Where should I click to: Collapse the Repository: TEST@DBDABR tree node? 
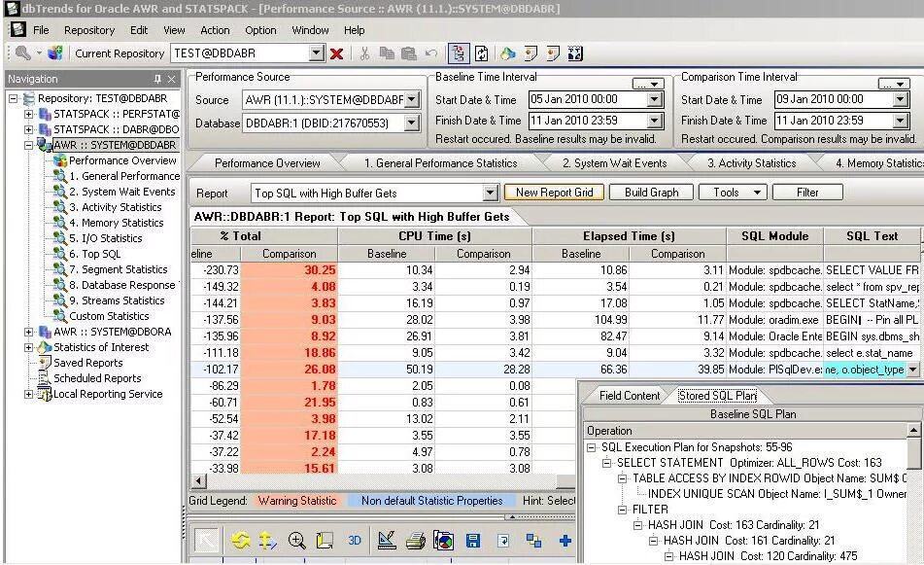(13, 98)
